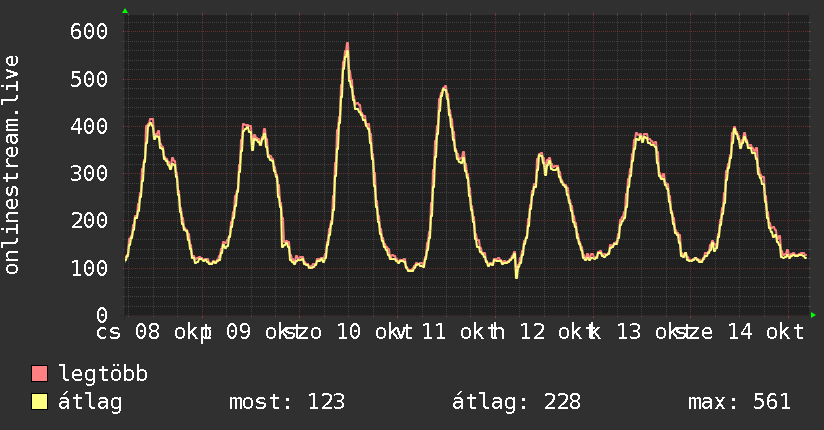Click the red legtöbb legend swatch
The image size is (824, 430).
click(39, 373)
